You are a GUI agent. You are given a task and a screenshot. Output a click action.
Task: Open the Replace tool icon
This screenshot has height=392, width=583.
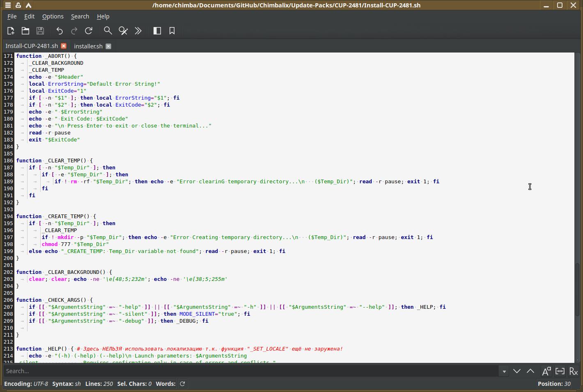click(x=123, y=31)
